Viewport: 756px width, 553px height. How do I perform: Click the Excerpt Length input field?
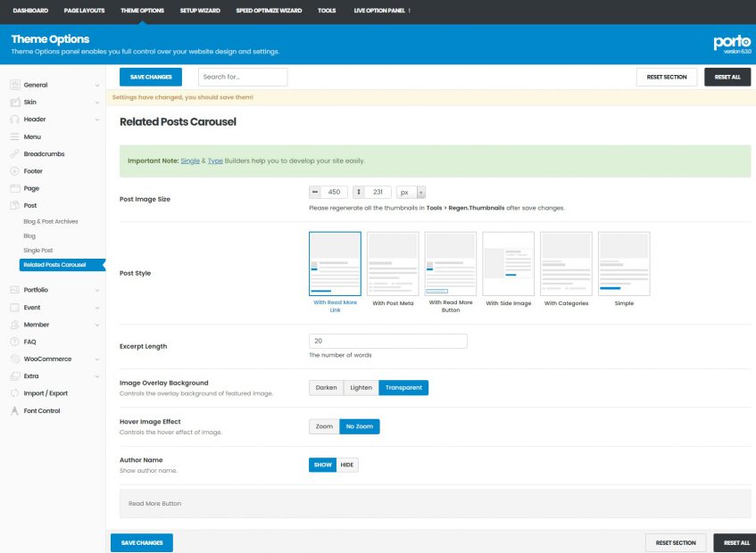387,341
